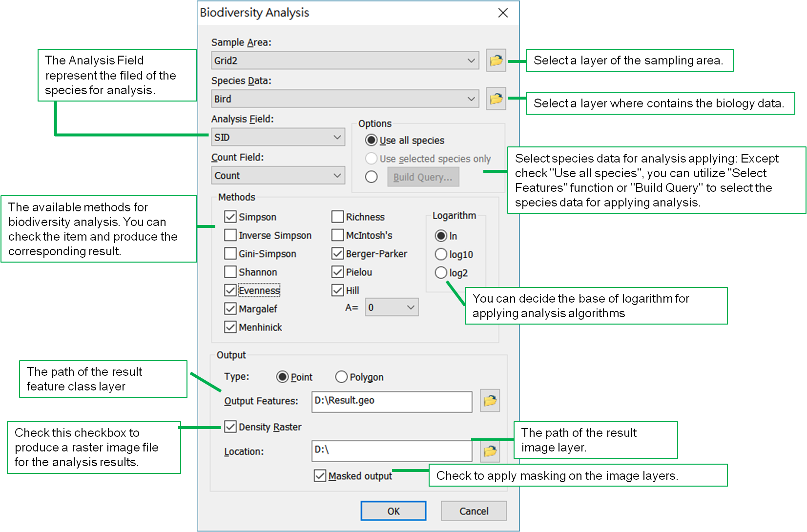Select the Build Query radio option
The width and height of the screenshot is (807, 532).
[x=372, y=177]
